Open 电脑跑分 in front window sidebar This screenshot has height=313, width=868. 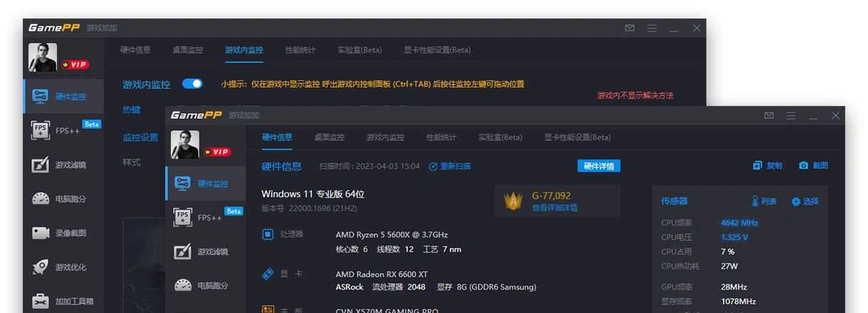[206, 286]
